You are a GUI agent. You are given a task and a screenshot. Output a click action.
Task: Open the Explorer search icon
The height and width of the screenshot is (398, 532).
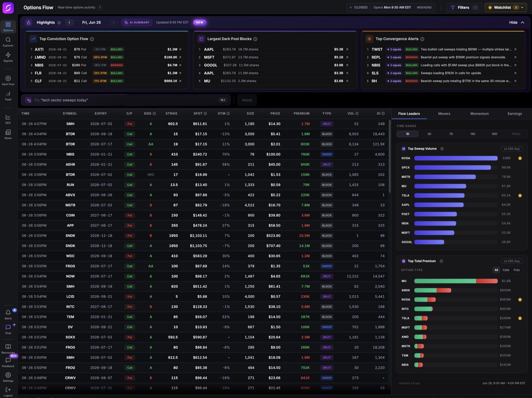(x=8, y=42)
